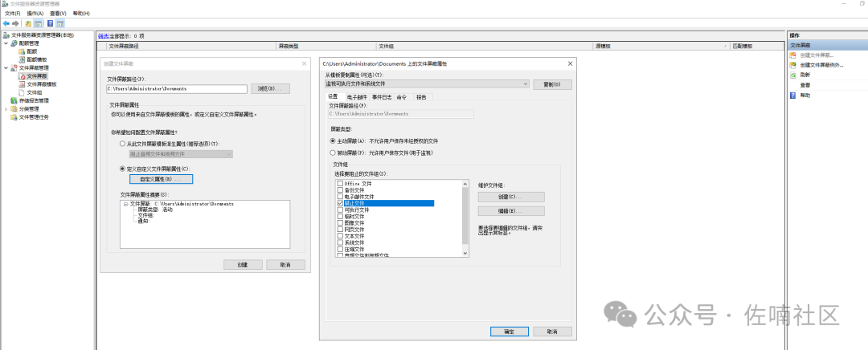868x350 pixels.
Task: Open the 查看(V) menu
Action: 58,14
